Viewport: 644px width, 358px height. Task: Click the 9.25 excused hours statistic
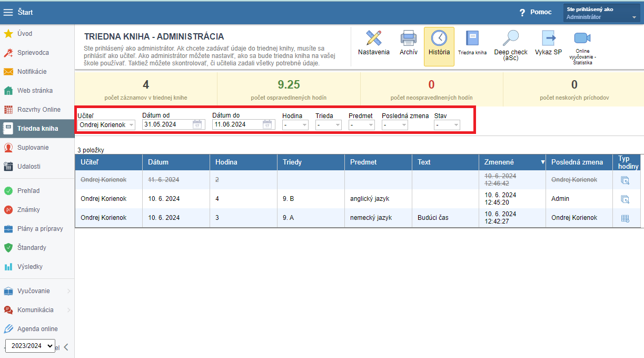(x=289, y=84)
